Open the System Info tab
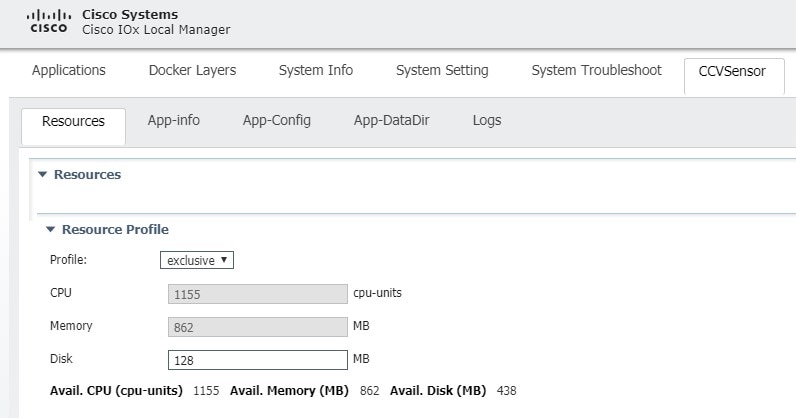The width and height of the screenshot is (796, 418). coord(316,70)
